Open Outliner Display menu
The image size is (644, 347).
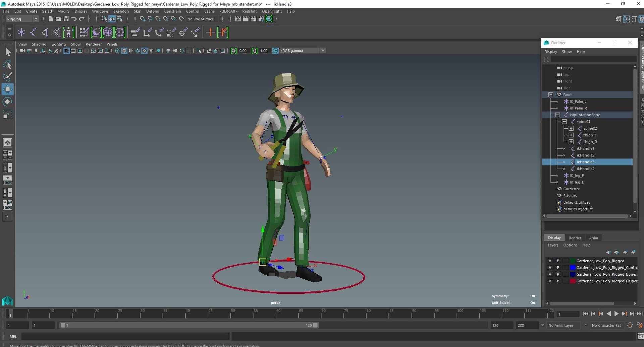point(550,52)
